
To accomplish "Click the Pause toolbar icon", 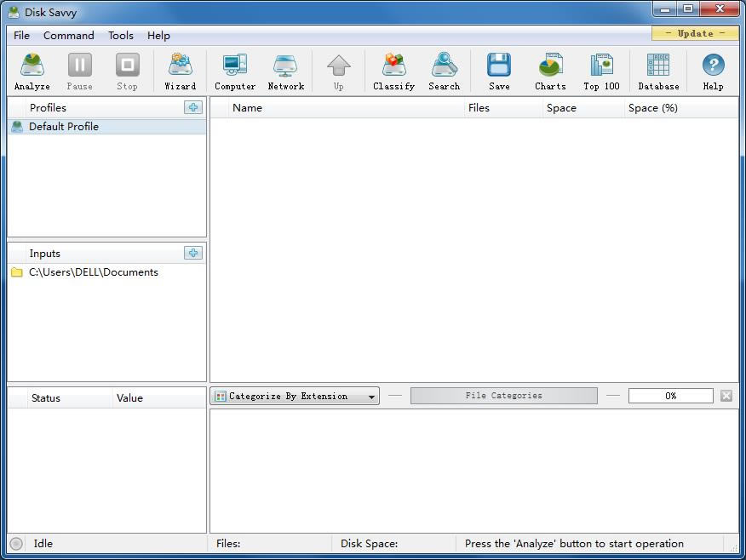I will coord(79,71).
